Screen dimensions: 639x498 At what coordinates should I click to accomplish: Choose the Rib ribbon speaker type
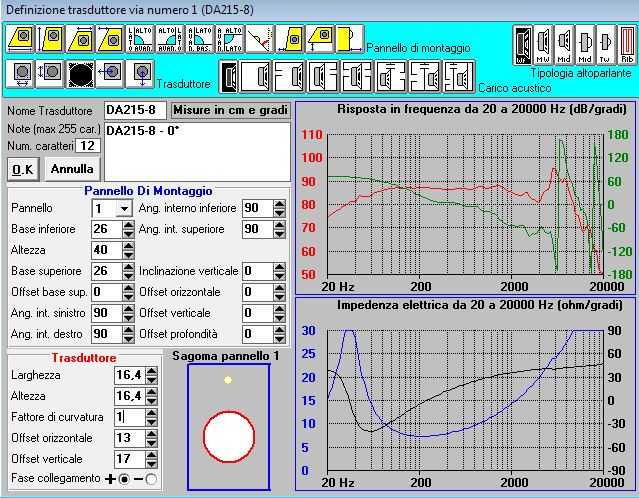point(627,45)
